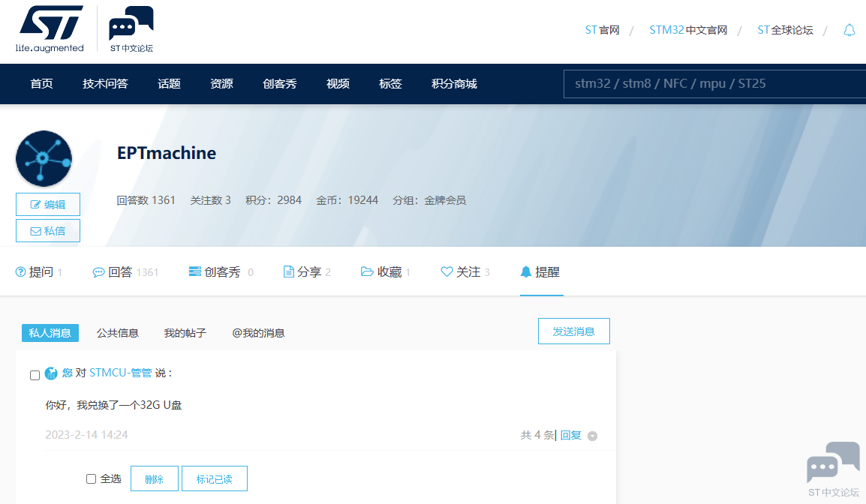
Task: Select the @我的消息 sub-tab
Action: click(x=258, y=333)
